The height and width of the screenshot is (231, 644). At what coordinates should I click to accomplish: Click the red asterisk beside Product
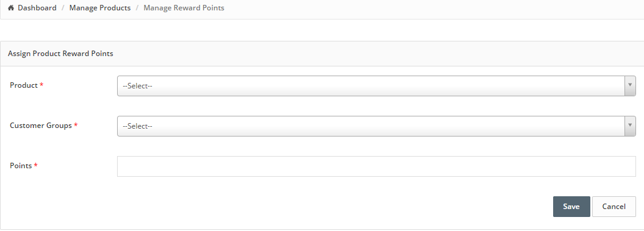click(x=41, y=85)
